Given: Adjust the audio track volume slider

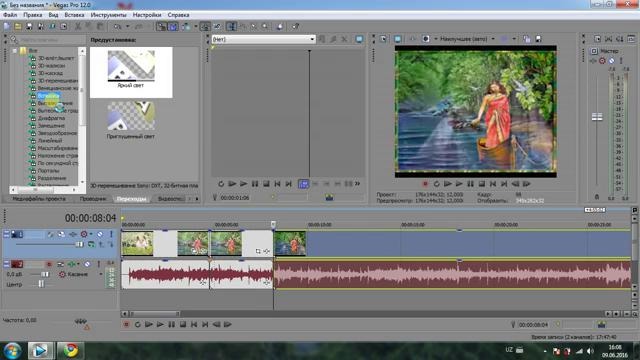Looking at the screenshot, I should point(45,274).
